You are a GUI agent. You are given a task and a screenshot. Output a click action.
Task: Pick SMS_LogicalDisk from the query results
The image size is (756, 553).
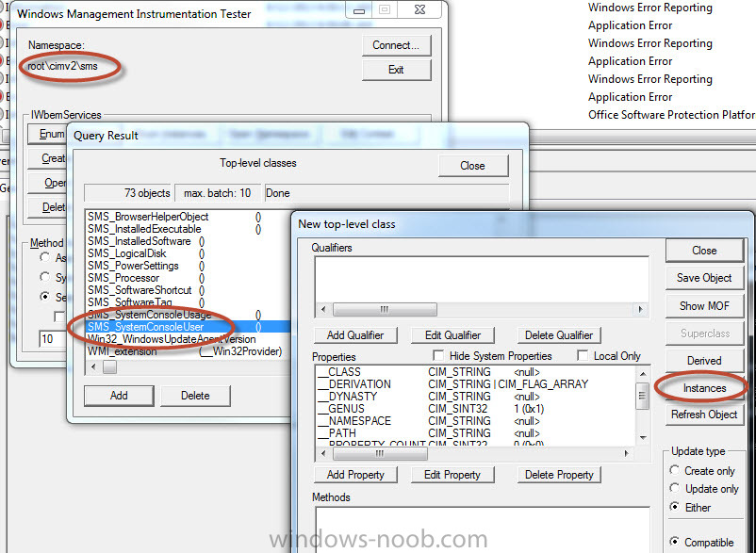[188, 253]
